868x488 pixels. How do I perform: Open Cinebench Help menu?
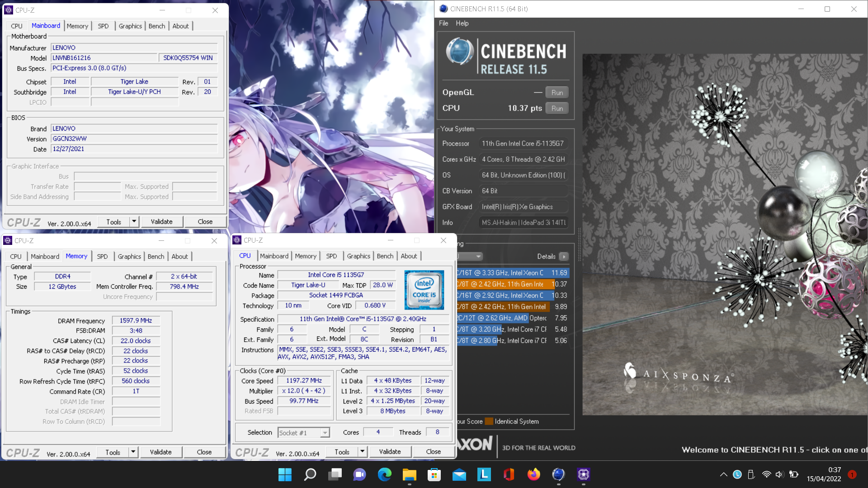click(462, 23)
